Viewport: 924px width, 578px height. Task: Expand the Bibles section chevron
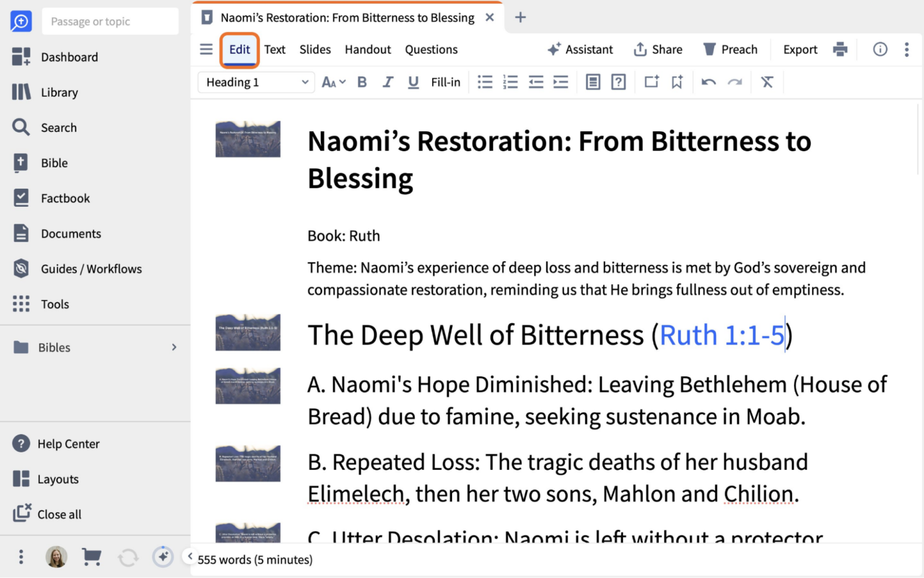(174, 347)
